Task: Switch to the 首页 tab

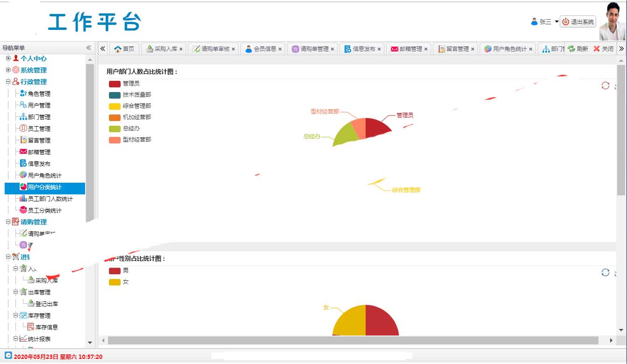Action: tap(124, 49)
